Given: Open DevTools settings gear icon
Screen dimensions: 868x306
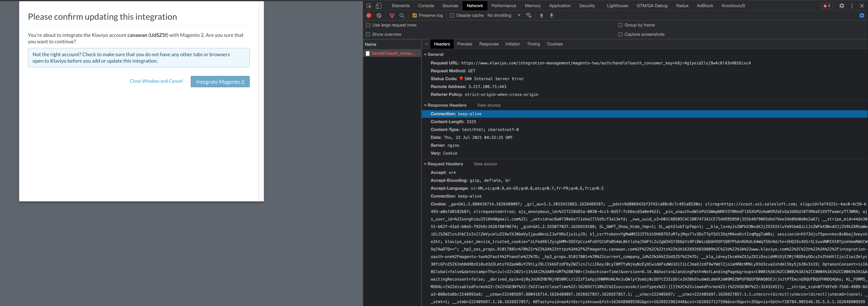Looking at the screenshot, I should 842,6.
